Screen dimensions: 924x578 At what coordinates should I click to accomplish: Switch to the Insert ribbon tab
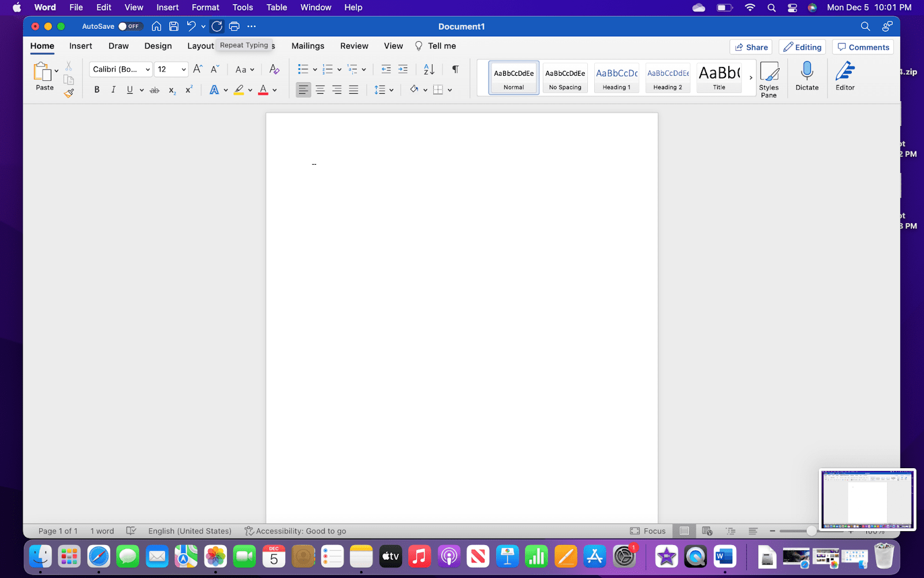pyautogui.click(x=81, y=46)
